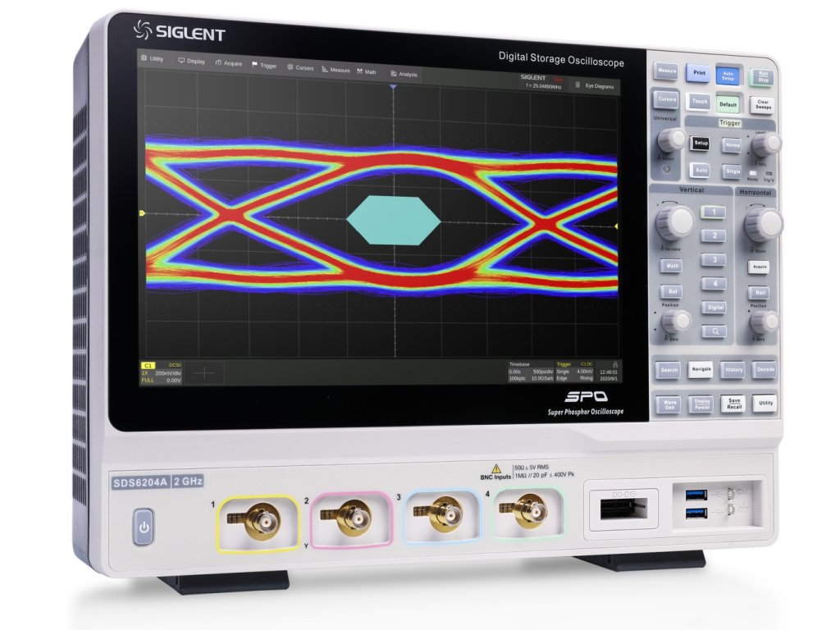This screenshot has height=630, width=840.
Task: Push the panel Utility button
Action: (765, 403)
